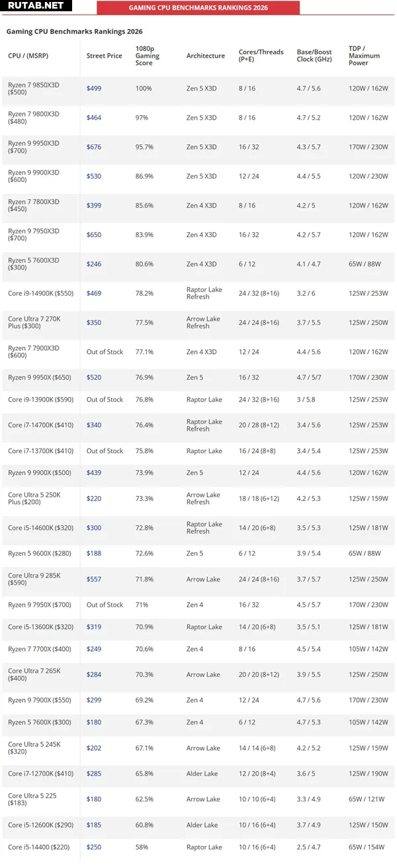Select the $246 price for Ryzen 5 7600X3D
Image resolution: width=397 pixels, height=868 pixels.
[x=93, y=264]
